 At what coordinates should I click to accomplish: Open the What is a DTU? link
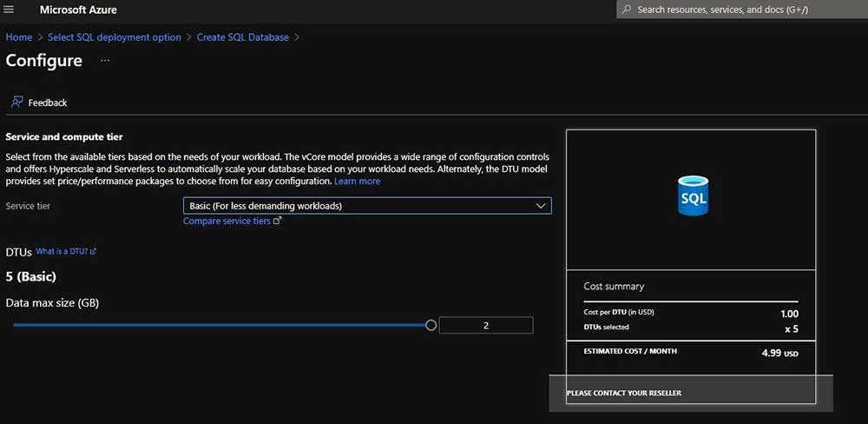coord(62,252)
